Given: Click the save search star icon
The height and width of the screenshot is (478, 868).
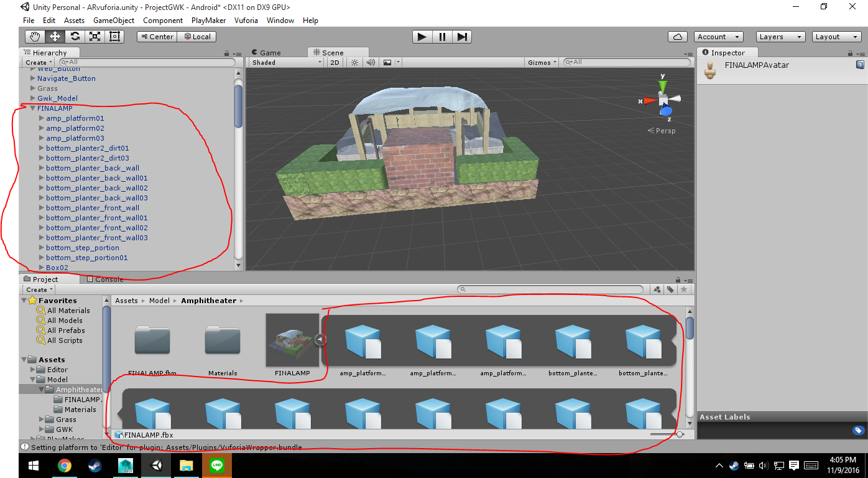Looking at the screenshot, I should (x=684, y=289).
